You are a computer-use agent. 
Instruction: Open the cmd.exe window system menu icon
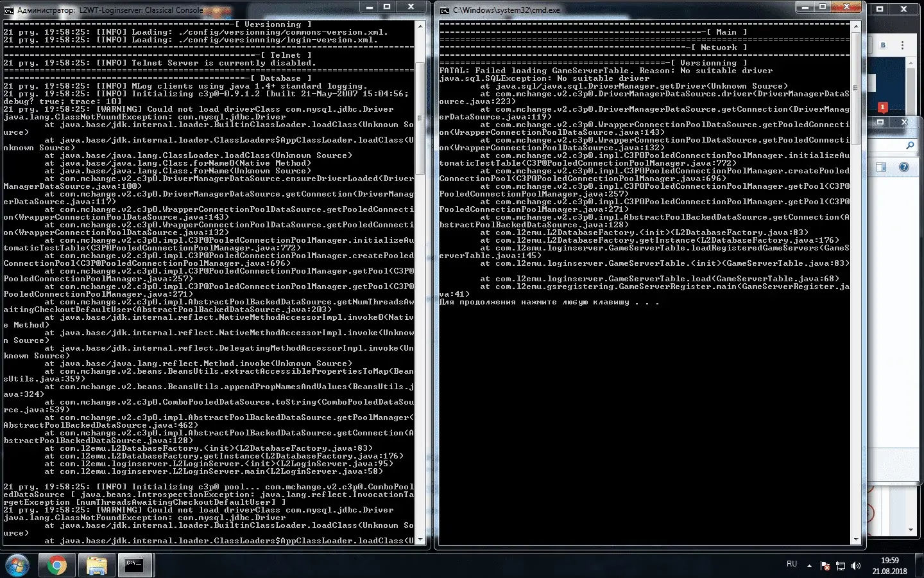pyautogui.click(x=444, y=10)
